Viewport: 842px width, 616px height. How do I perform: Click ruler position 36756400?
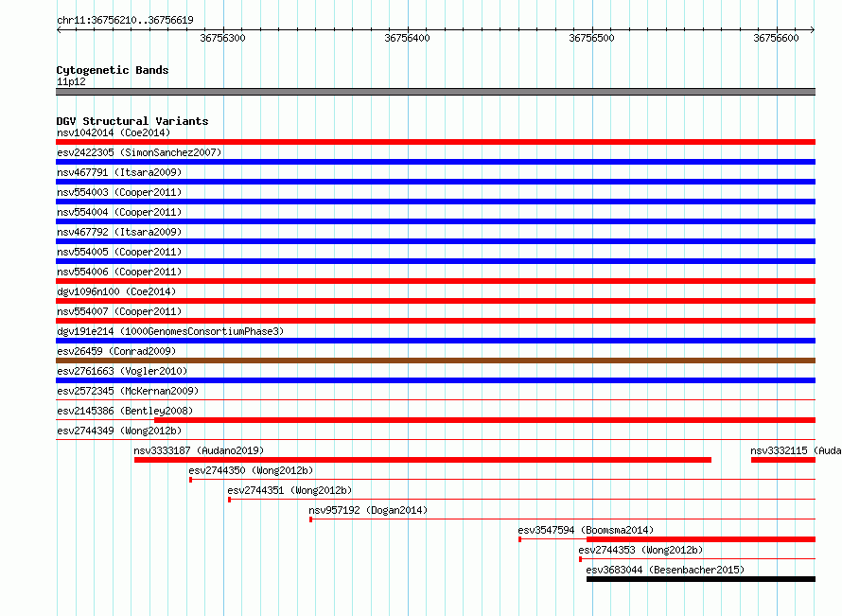407,38
